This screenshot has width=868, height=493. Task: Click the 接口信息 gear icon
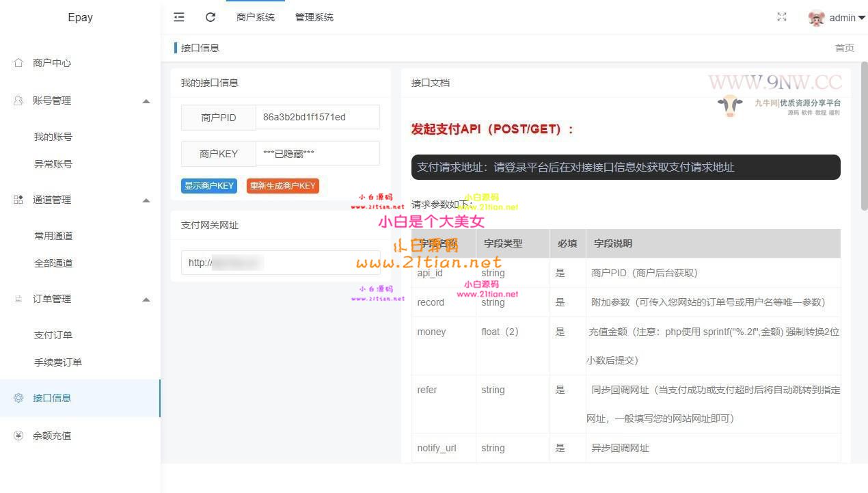[18, 398]
